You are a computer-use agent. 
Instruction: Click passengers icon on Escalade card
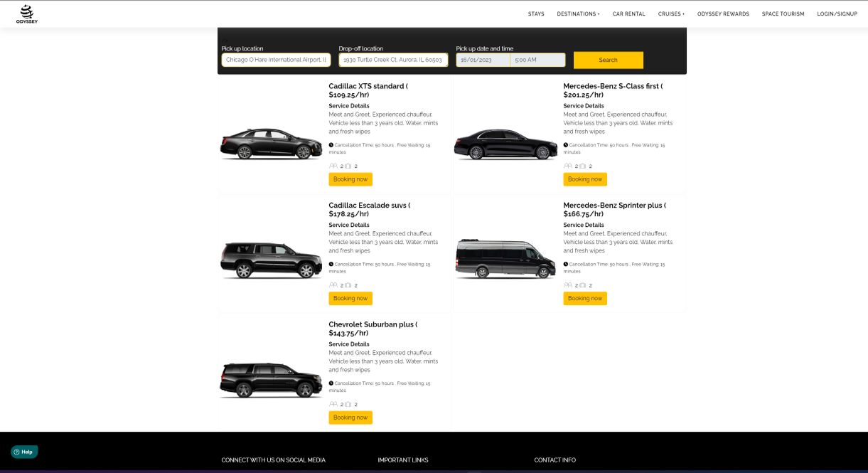333,285
